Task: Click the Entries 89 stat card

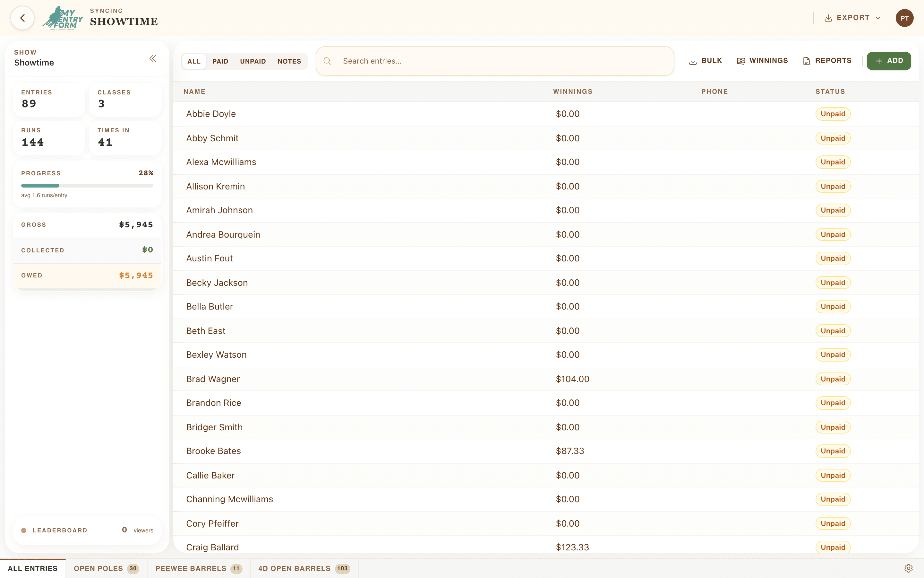Action: click(x=49, y=100)
